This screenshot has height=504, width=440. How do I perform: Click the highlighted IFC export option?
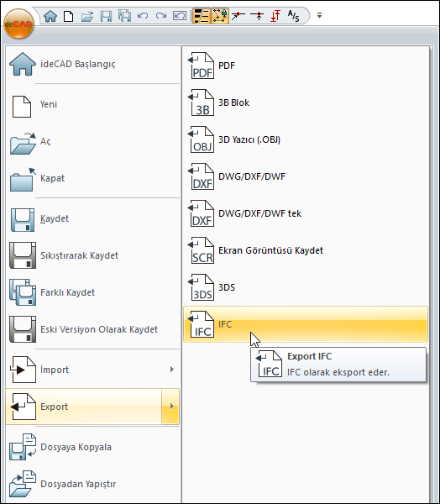coord(306,324)
